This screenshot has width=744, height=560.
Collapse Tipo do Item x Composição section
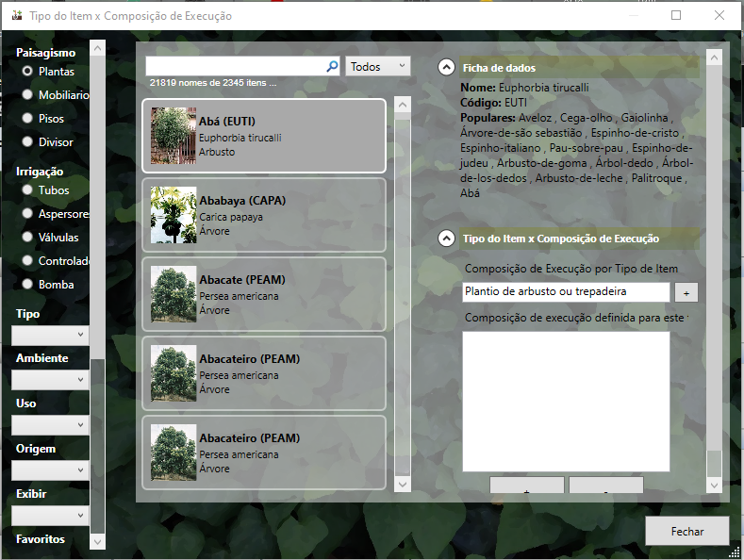pyautogui.click(x=445, y=239)
